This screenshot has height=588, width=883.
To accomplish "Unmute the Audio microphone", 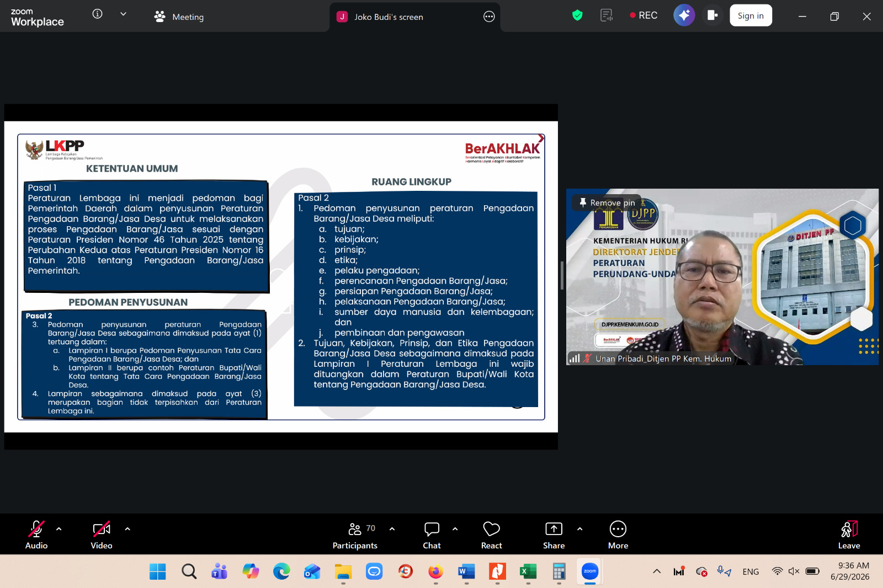I will [36, 535].
